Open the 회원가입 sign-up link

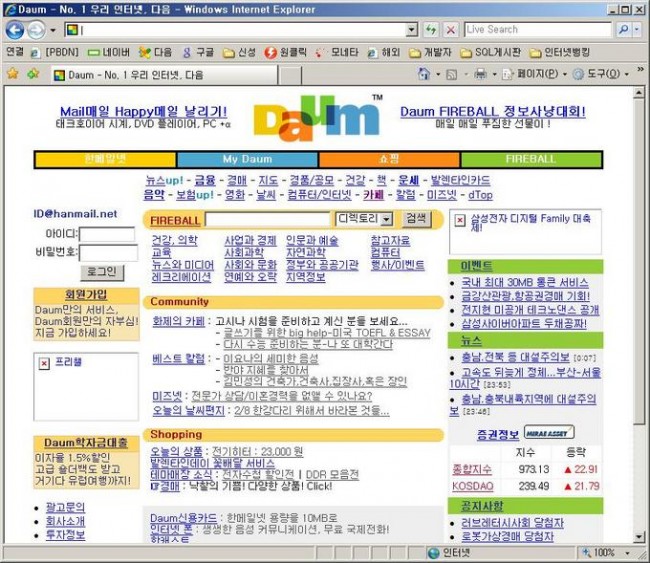[86, 295]
